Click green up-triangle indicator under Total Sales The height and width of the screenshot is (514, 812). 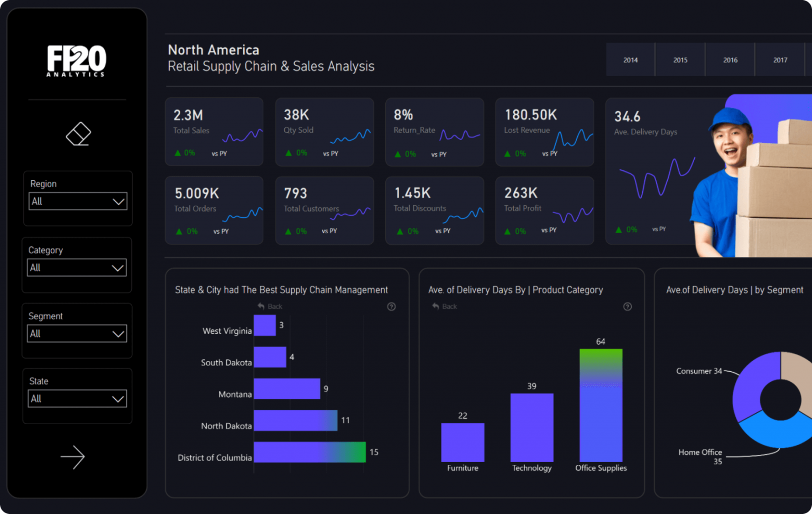(178, 153)
